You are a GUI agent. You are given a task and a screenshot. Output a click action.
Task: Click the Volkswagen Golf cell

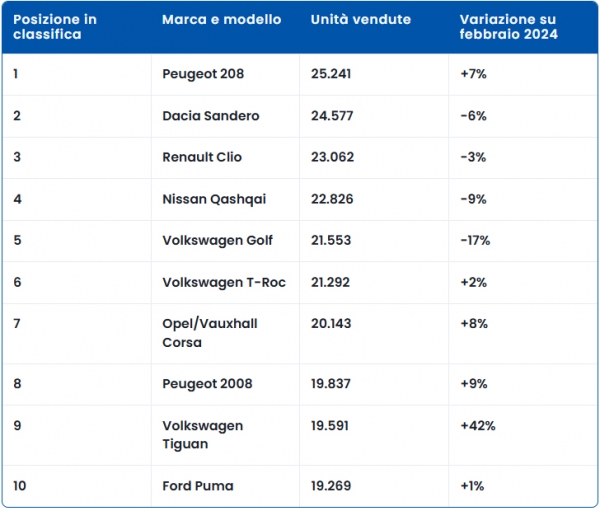coord(217,241)
